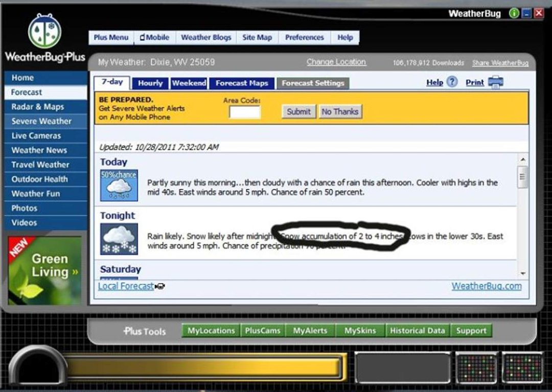The height and width of the screenshot is (392, 552).
Task: Open PlusCams in Plus Tools
Action: pos(263,331)
